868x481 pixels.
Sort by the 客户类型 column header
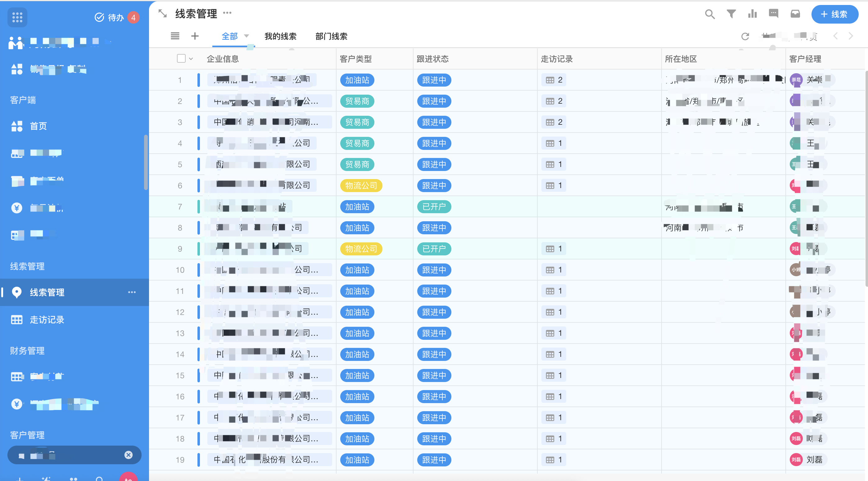click(x=355, y=59)
